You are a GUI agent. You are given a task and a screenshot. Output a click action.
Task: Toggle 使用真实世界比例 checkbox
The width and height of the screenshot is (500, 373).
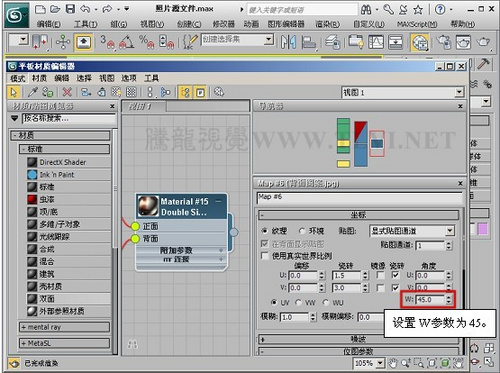[265, 256]
